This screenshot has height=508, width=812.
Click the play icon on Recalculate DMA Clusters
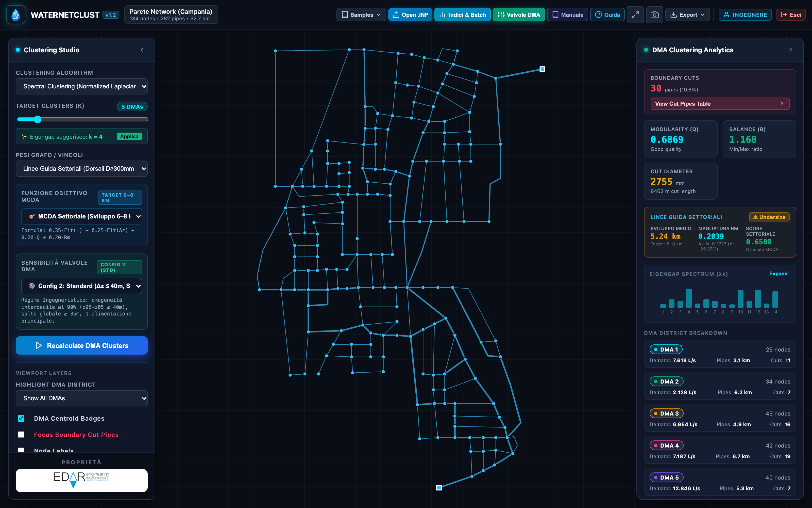pos(39,345)
